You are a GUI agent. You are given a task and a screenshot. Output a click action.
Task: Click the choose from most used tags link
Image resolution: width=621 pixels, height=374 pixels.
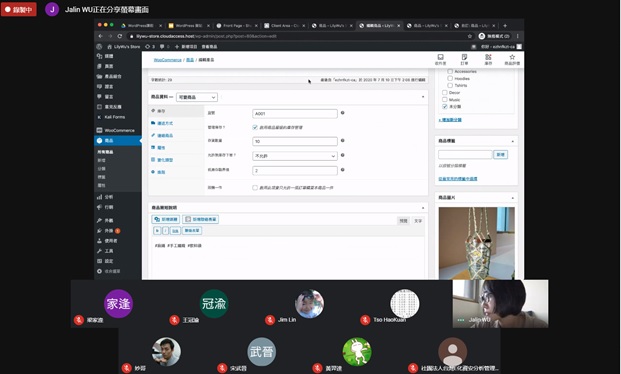click(458, 179)
